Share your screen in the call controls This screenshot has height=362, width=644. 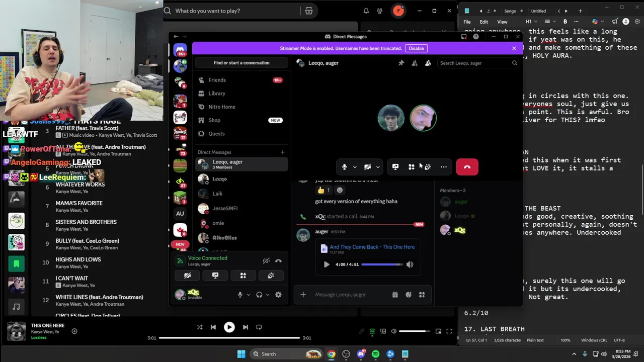[x=395, y=167]
